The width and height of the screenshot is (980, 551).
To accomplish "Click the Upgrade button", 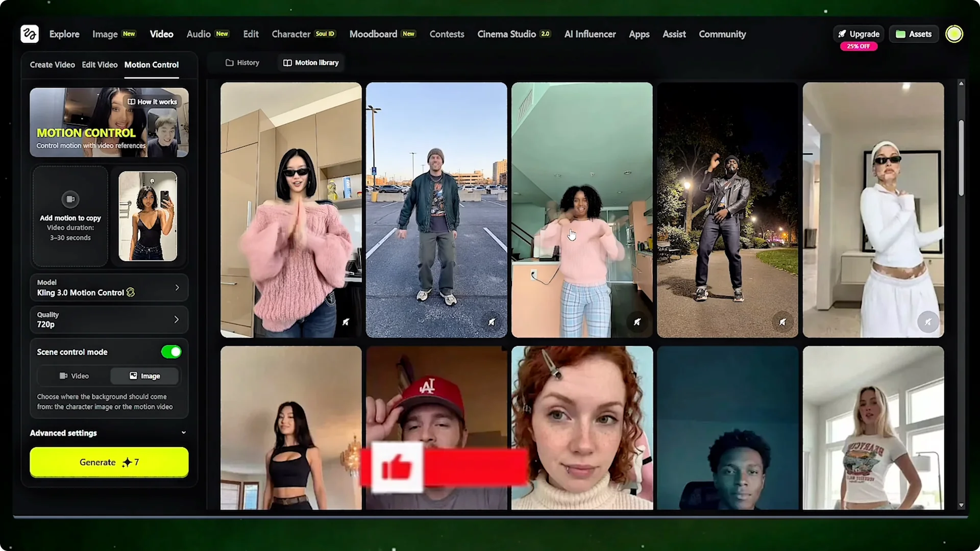I will tap(858, 34).
